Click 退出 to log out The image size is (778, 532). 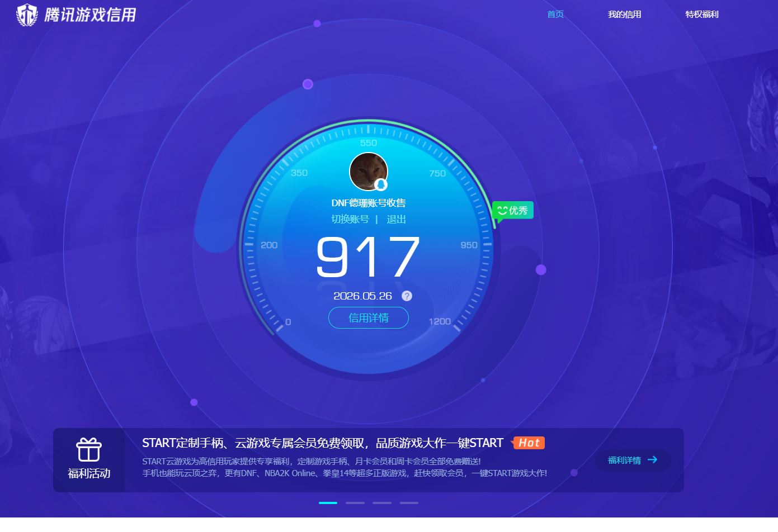pyautogui.click(x=396, y=219)
